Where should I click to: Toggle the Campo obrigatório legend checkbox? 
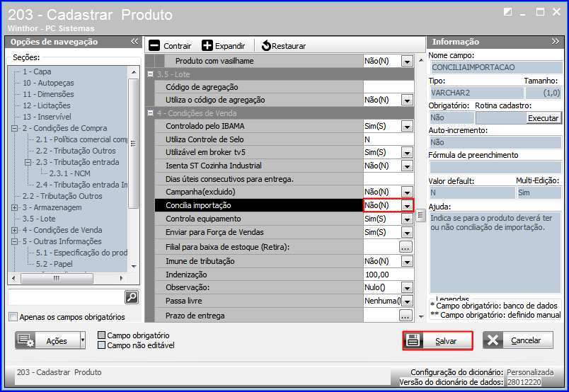tap(102, 335)
